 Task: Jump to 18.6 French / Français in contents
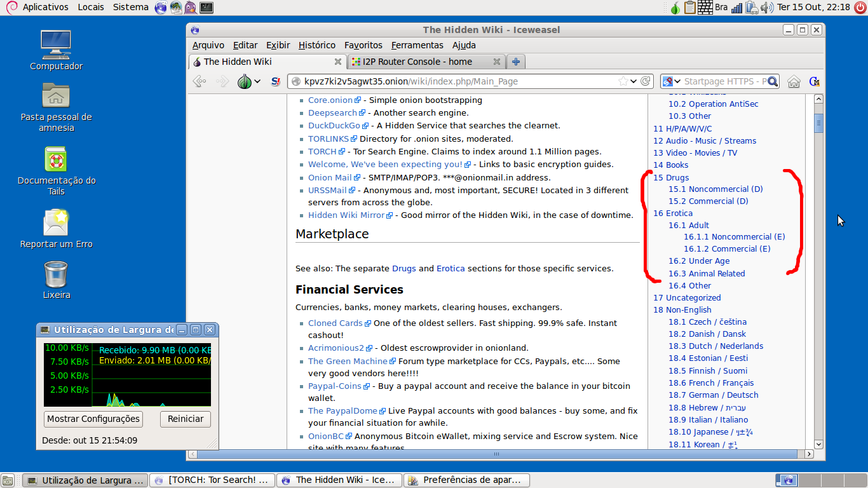pos(711,383)
